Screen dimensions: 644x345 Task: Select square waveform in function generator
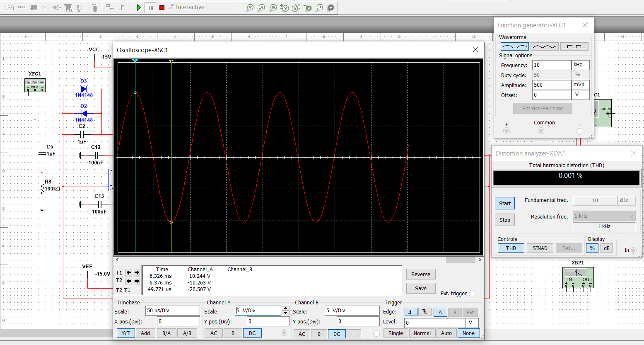[574, 46]
